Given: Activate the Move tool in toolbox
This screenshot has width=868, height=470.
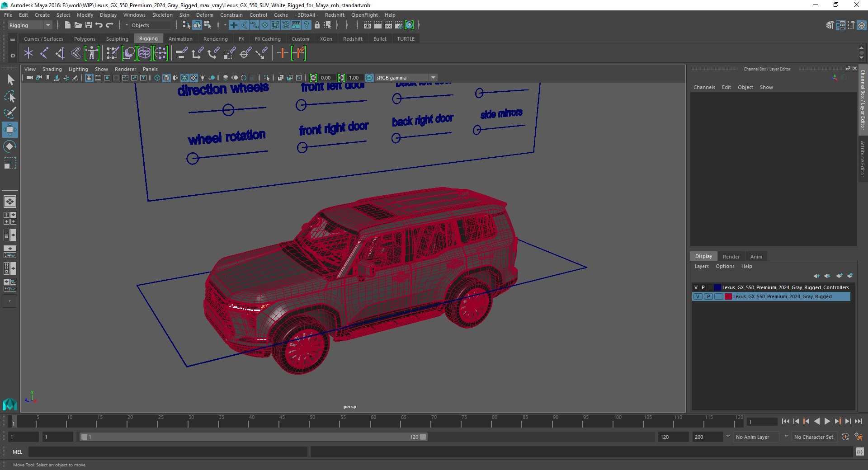Looking at the screenshot, I should point(10,130).
